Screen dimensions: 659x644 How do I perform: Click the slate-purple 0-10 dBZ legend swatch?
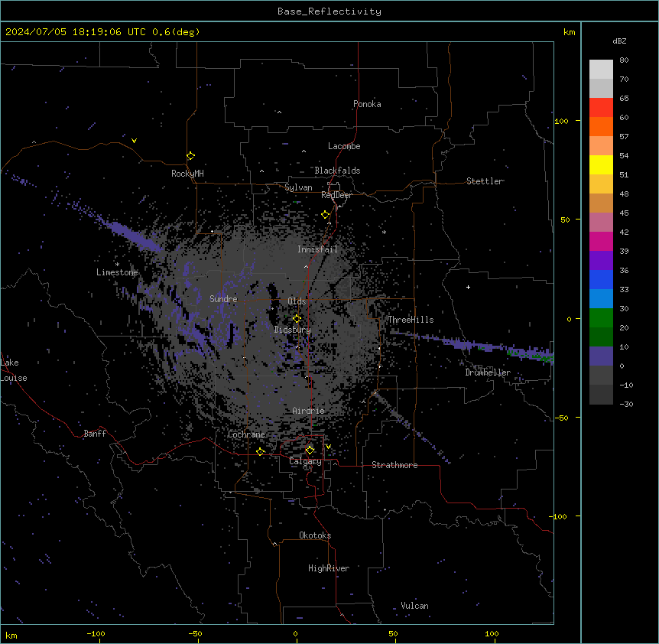point(601,356)
